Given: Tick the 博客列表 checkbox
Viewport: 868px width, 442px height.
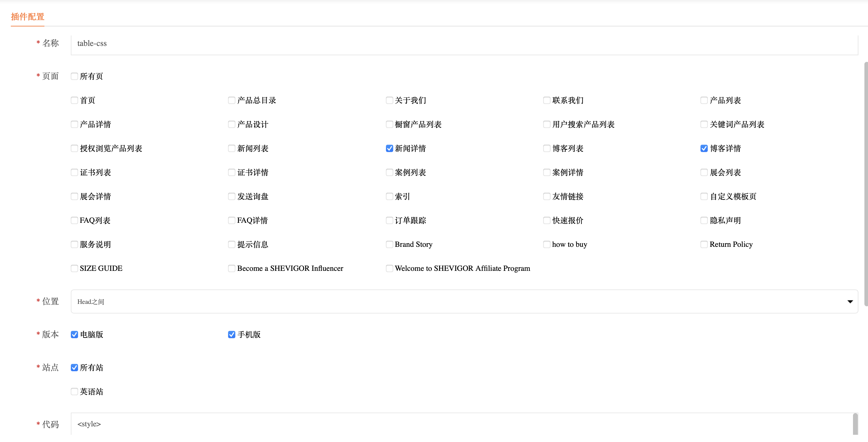Looking at the screenshot, I should pyautogui.click(x=547, y=148).
